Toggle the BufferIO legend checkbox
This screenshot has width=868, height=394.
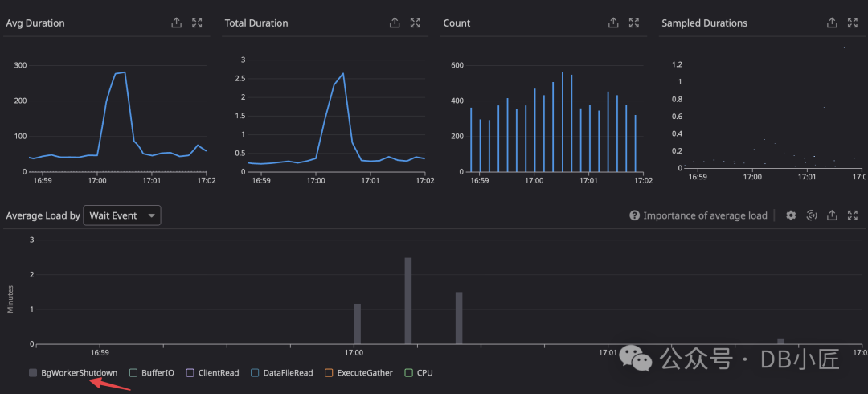click(133, 373)
